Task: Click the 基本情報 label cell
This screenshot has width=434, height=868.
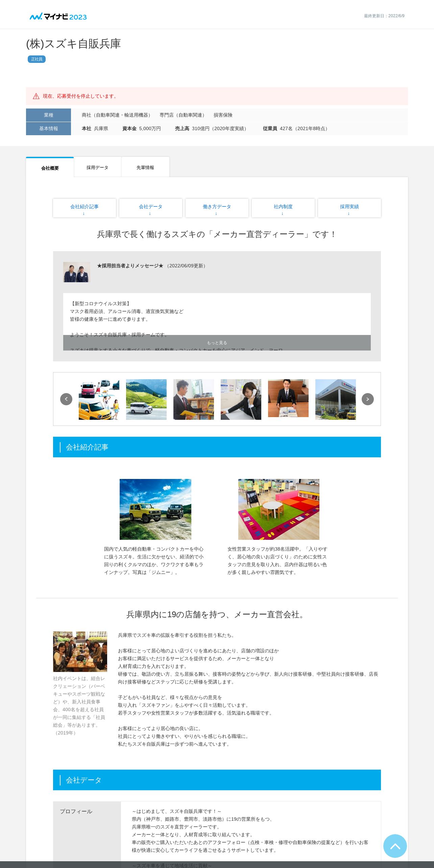Action: click(48, 128)
